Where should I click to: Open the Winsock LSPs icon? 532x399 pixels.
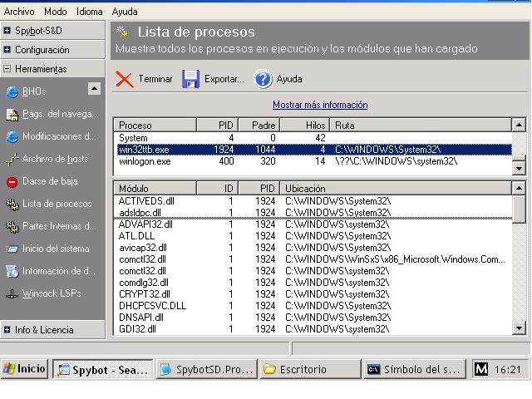(12, 293)
